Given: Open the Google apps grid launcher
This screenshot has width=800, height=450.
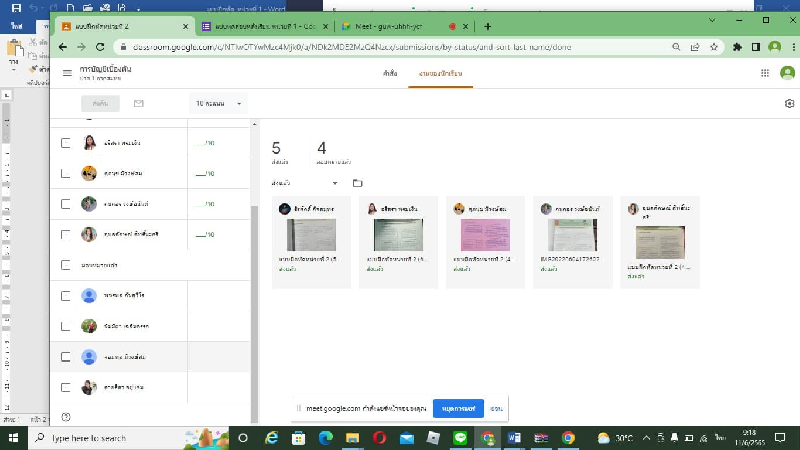Looking at the screenshot, I should pos(765,73).
